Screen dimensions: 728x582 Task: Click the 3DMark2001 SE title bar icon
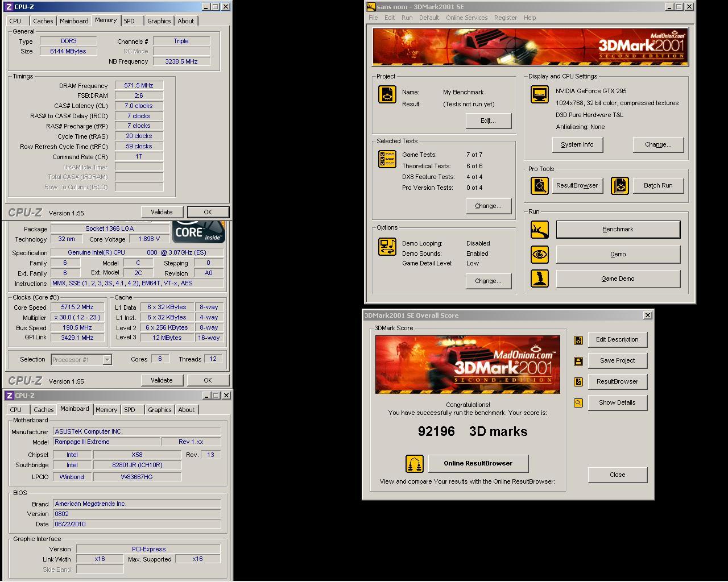371,7
